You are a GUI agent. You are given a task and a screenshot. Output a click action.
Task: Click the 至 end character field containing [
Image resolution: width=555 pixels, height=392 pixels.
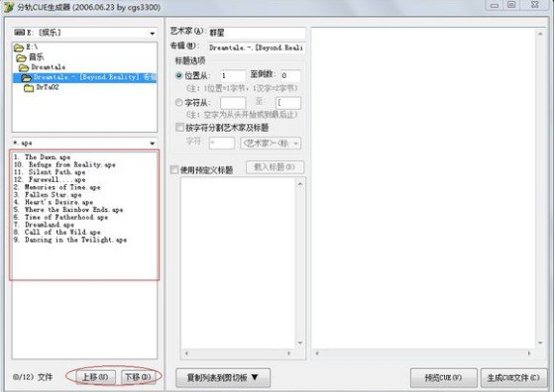point(288,103)
